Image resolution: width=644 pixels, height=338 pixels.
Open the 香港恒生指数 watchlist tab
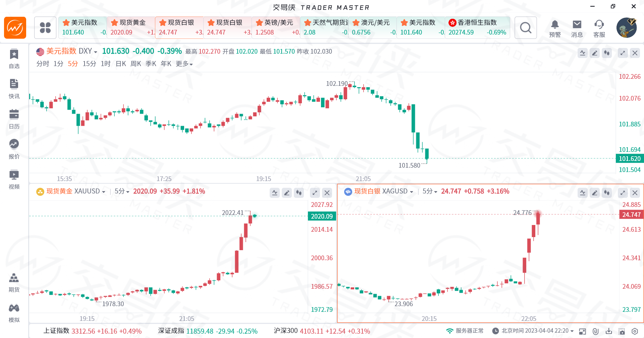click(x=477, y=27)
